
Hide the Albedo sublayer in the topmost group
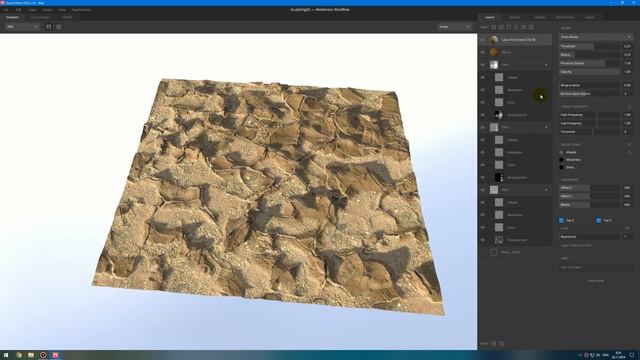point(482,77)
